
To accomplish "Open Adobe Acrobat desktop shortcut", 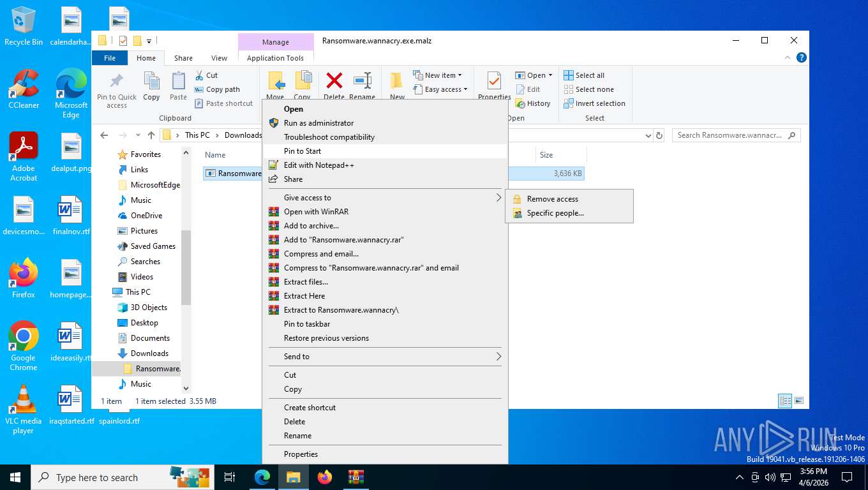I will point(24,157).
